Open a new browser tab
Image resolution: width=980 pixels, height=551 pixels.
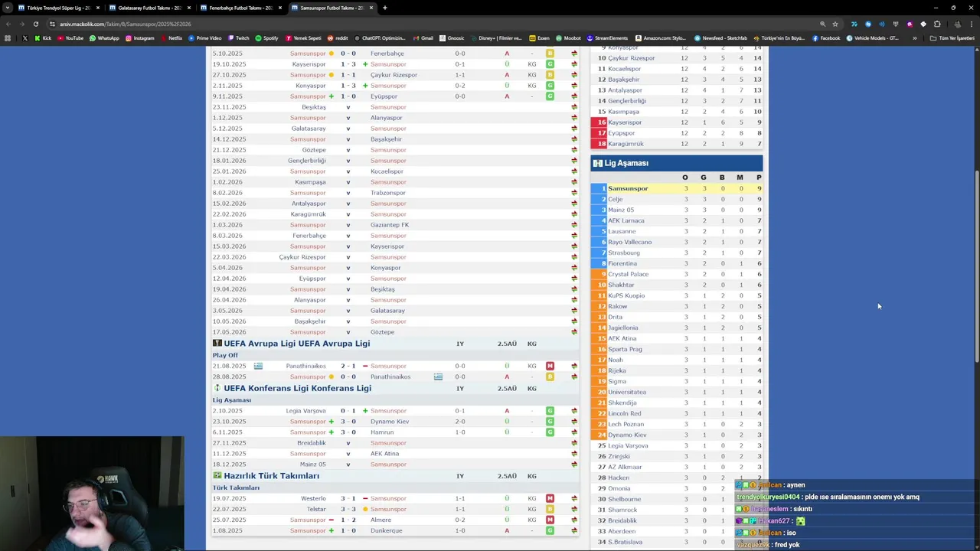[x=384, y=8]
